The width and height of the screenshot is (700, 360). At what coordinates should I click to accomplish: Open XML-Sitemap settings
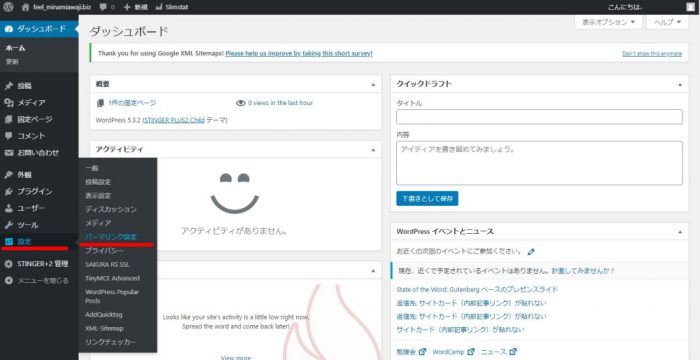click(x=104, y=328)
